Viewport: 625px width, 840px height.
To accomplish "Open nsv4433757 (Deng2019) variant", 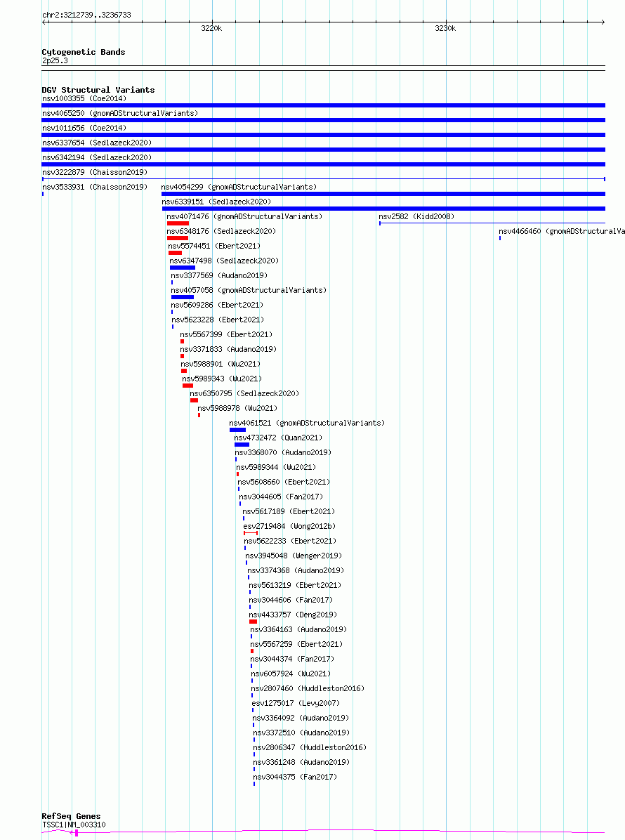I will [x=293, y=615].
